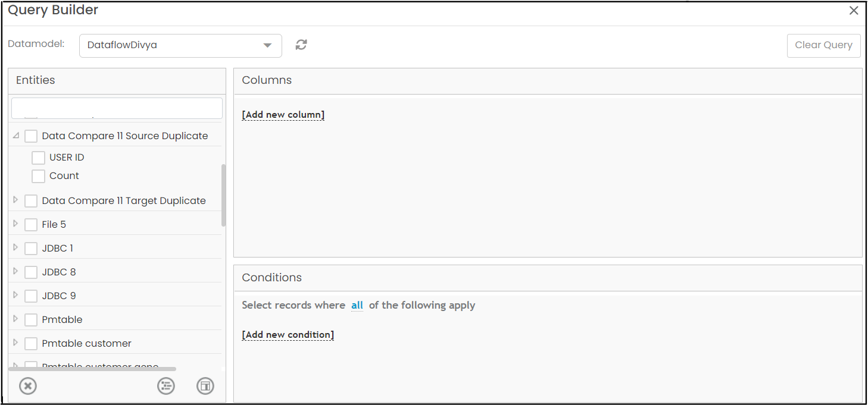Screen dimensions: 868x405
Task: Check the USER ID checkbox
Action: 38,158
